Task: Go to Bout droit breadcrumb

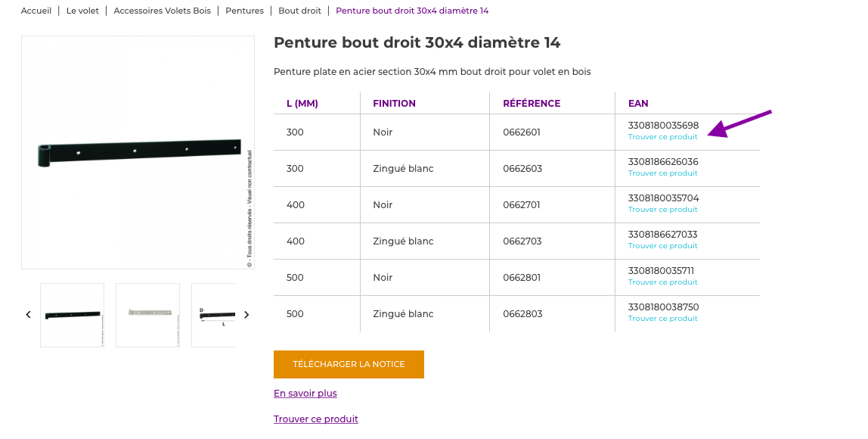Action: point(299,11)
